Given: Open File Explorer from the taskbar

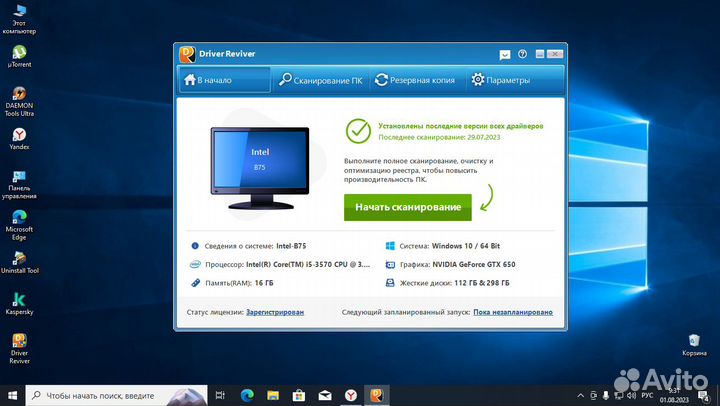Looking at the screenshot, I should coord(273,395).
